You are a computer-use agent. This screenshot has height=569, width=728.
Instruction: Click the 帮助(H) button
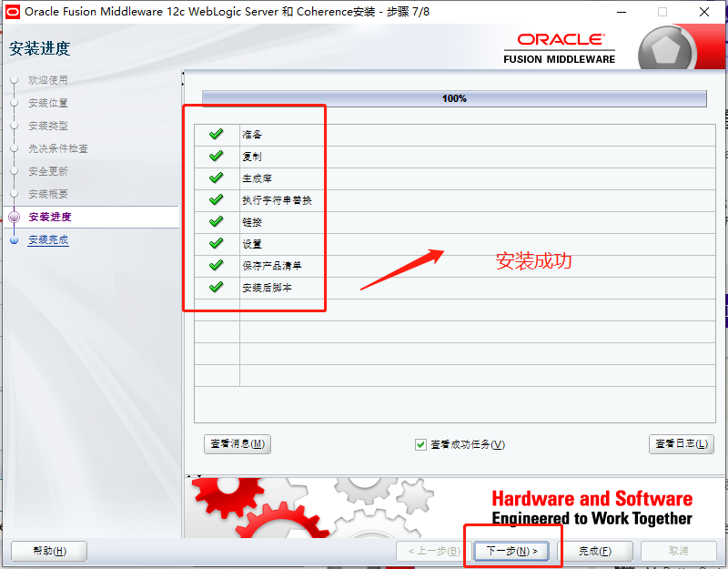point(49,552)
